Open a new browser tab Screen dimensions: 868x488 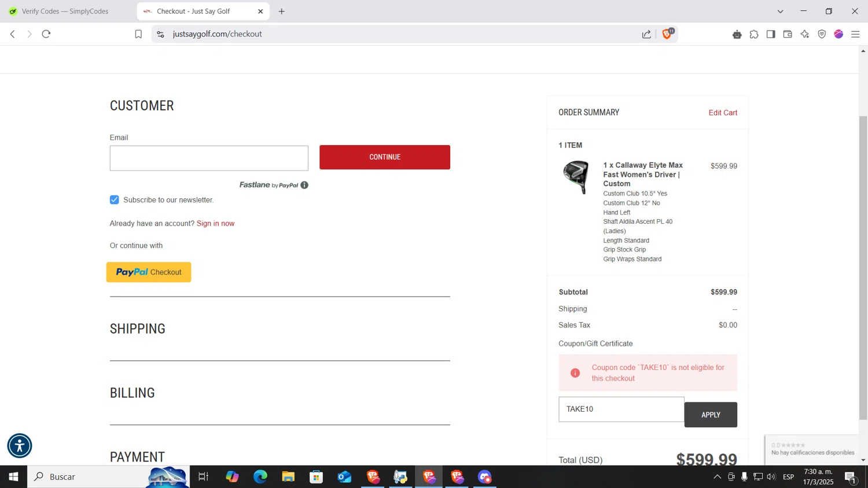pos(282,11)
